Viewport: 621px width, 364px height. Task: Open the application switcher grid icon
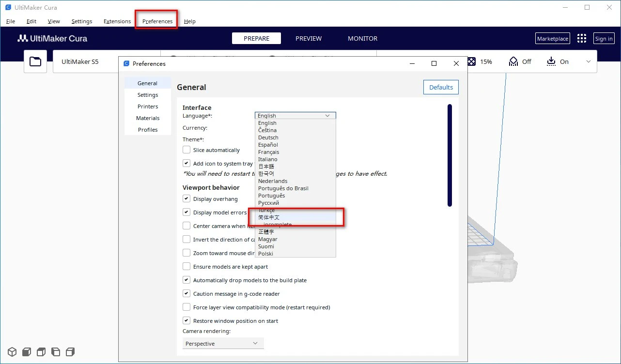point(582,39)
